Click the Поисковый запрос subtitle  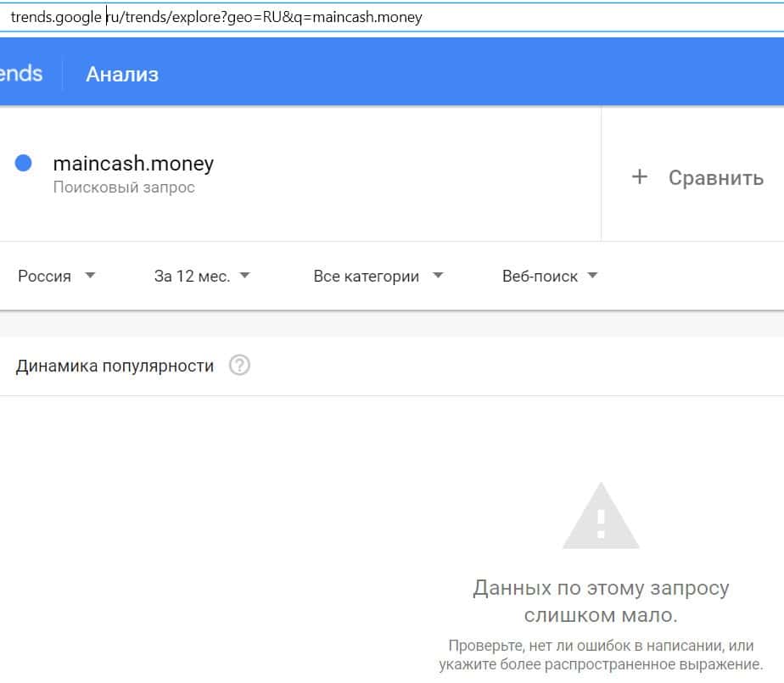point(124,188)
